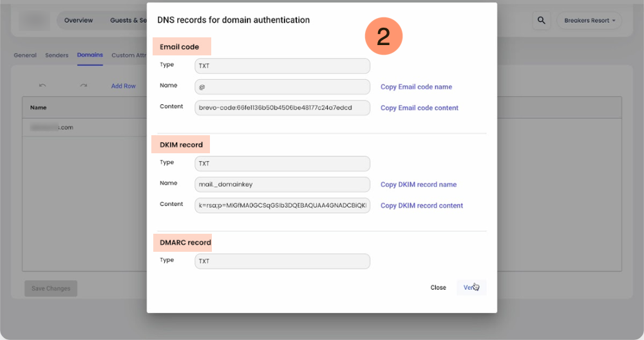Copy Email code name
644x340 pixels.
(x=416, y=87)
